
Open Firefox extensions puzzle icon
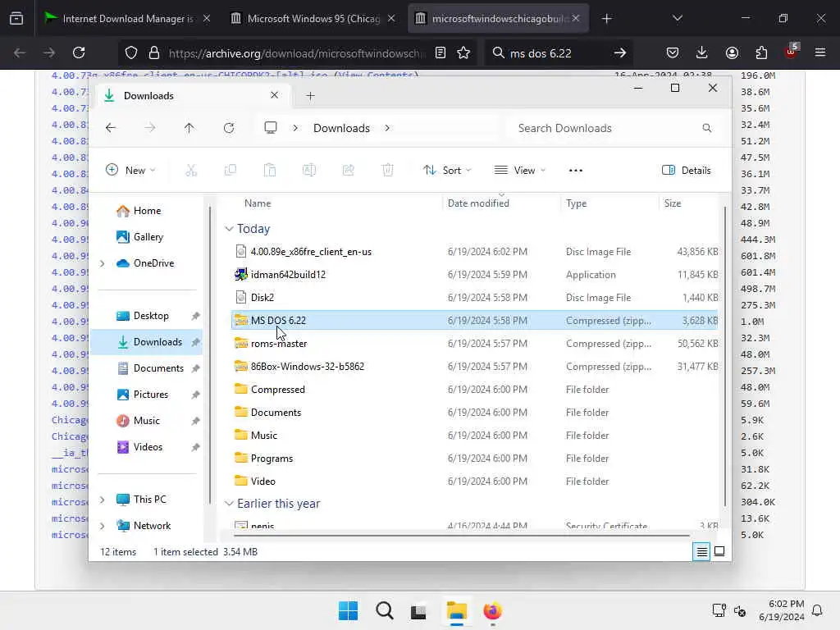[x=761, y=52]
